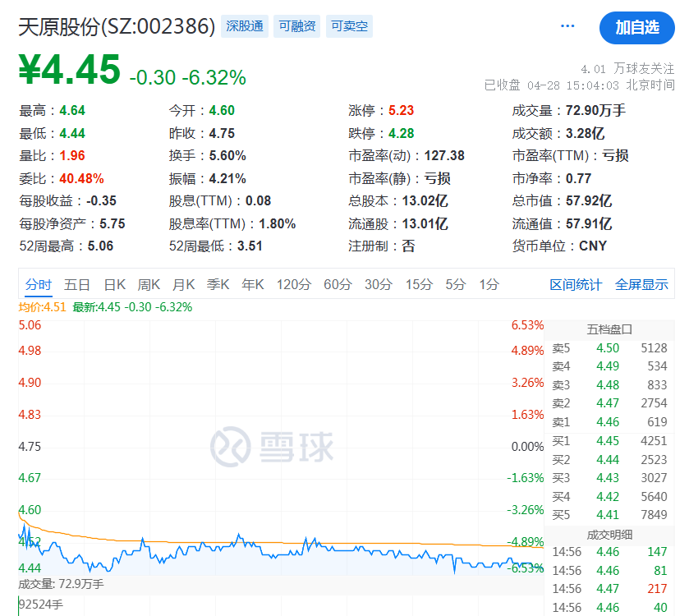Click the 卖5 order row at 4.50
The height and width of the screenshot is (616, 689).
[609, 348]
